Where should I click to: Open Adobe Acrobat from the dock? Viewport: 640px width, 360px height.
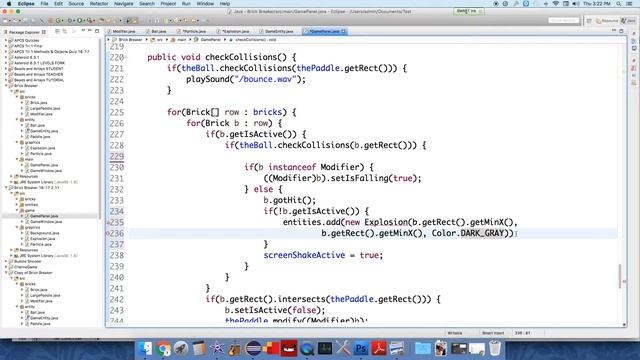pos(379,349)
